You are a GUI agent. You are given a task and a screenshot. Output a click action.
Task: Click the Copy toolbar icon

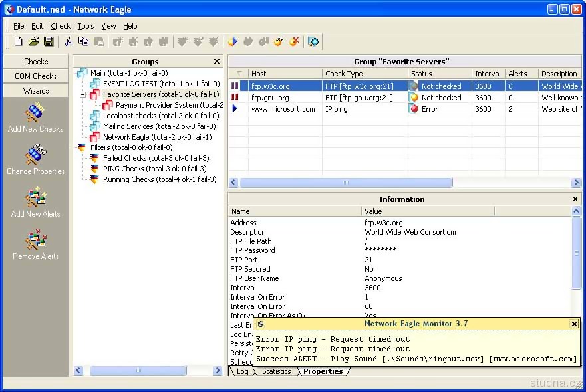pos(83,41)
